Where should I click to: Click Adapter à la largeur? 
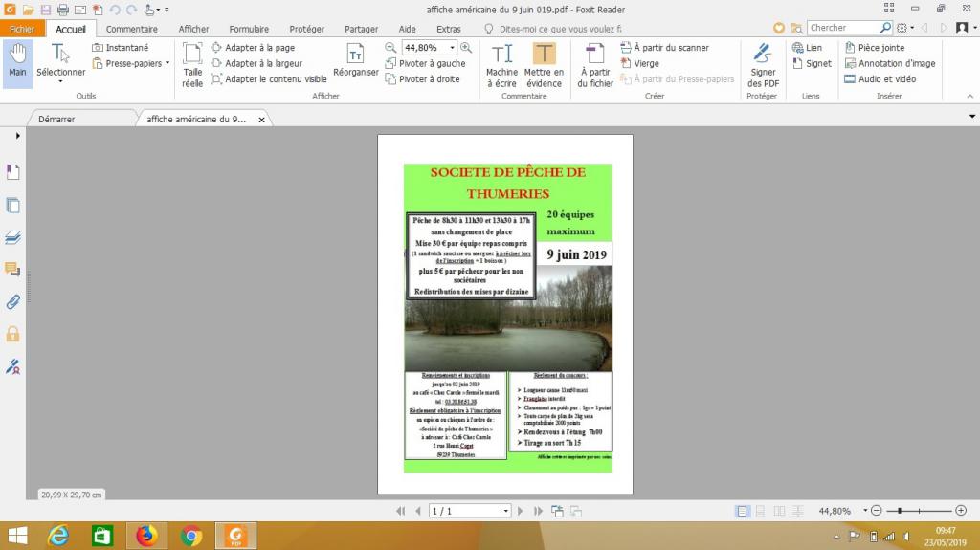pyautogui.click(x=256, y=63)
